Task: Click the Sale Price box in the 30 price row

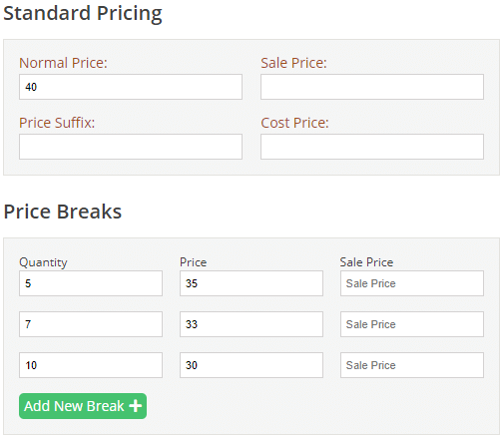Action: pos(412,365)
